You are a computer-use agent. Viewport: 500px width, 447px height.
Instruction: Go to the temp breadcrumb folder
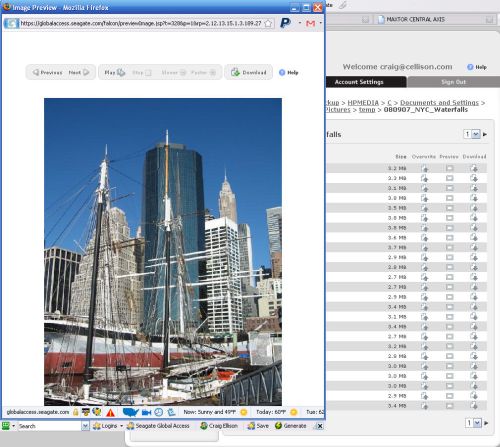367,110
